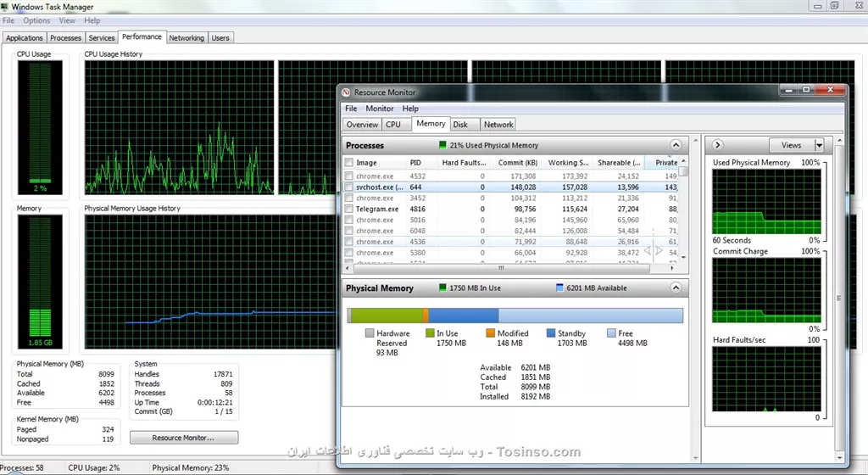Click the horizontal scrollbar left arrow

click(348, 268)
